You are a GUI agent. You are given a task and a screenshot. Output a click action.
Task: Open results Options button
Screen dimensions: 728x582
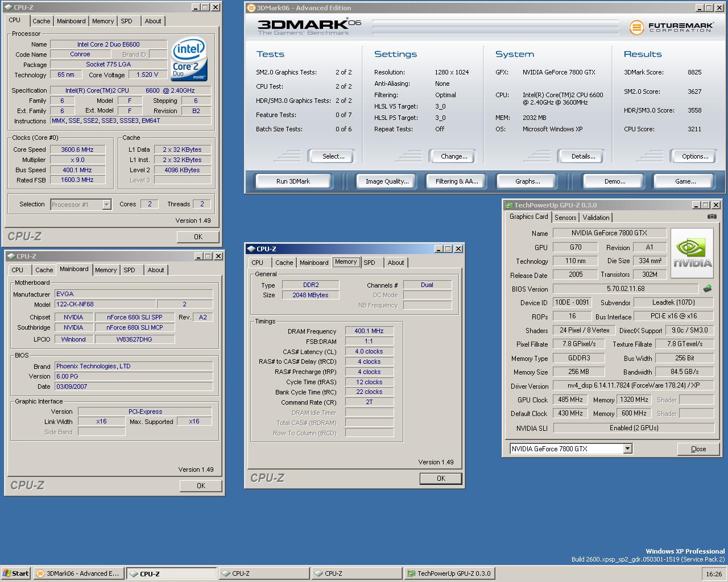coord(695,156)
